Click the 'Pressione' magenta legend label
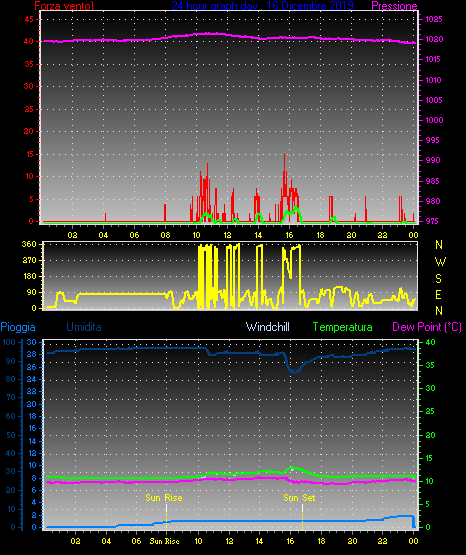This screenshot has height=555, width=466. 394,6
